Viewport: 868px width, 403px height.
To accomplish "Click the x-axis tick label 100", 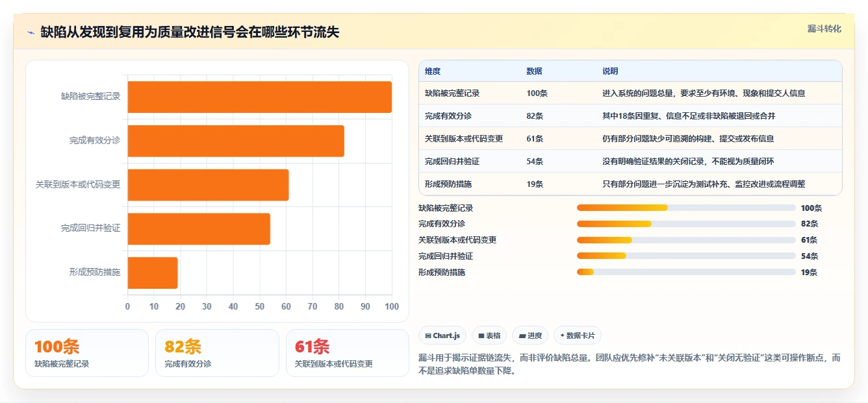I will 392,306.
